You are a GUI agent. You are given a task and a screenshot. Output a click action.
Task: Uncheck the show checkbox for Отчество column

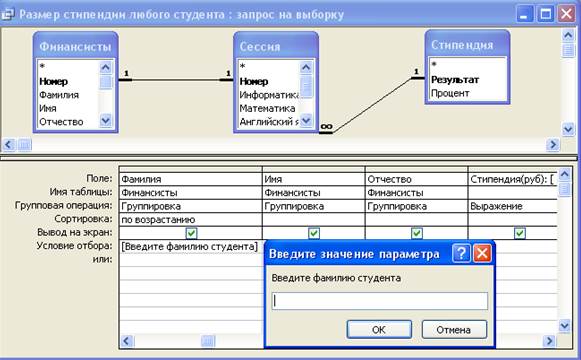click(x=416, y=233)
